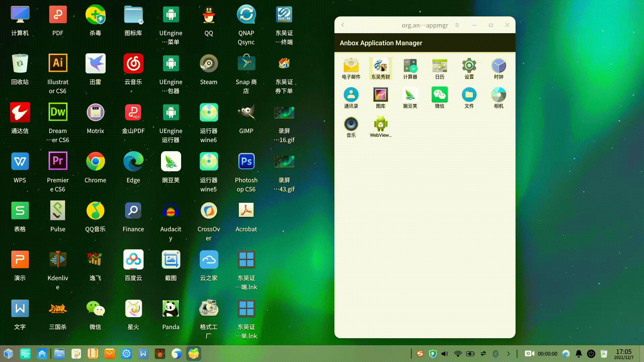Launch 豌豆荚 from the Anbox manager

(x=410, y=97)
